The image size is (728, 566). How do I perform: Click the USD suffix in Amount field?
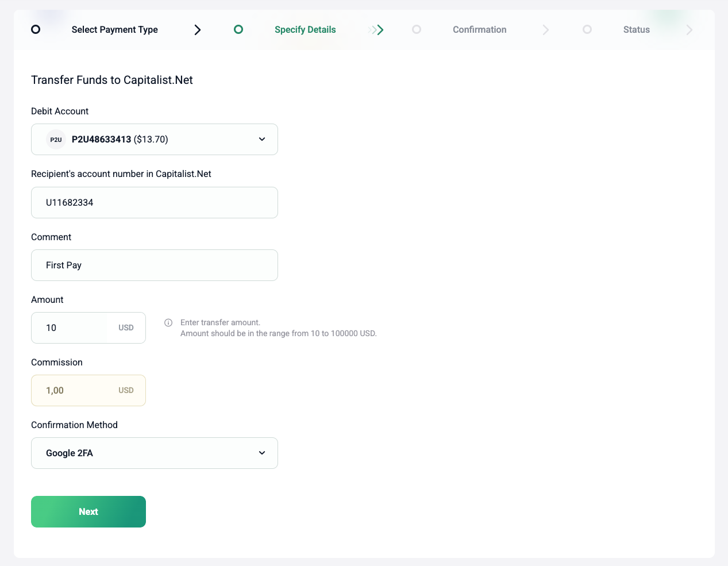pos(126,328)
